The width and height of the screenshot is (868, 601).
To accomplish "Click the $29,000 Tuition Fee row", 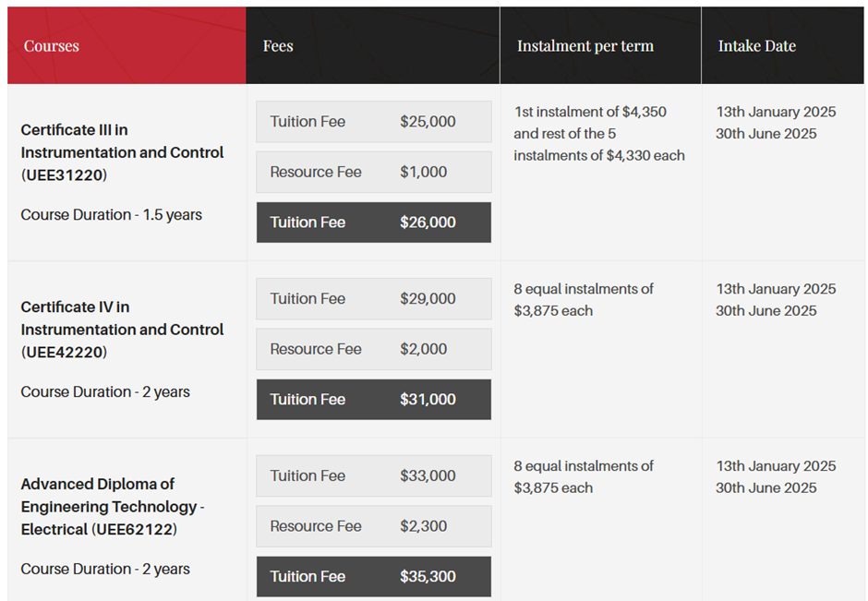I will [373, 299].
